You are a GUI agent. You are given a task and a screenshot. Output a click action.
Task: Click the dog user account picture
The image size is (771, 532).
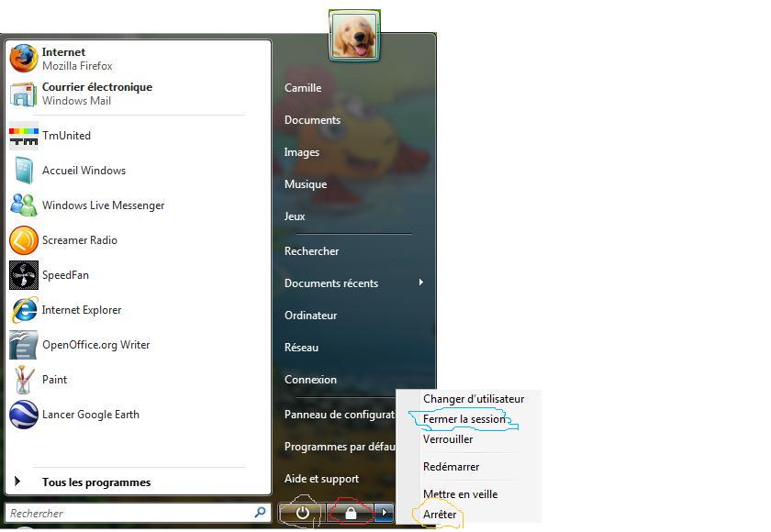353,37
